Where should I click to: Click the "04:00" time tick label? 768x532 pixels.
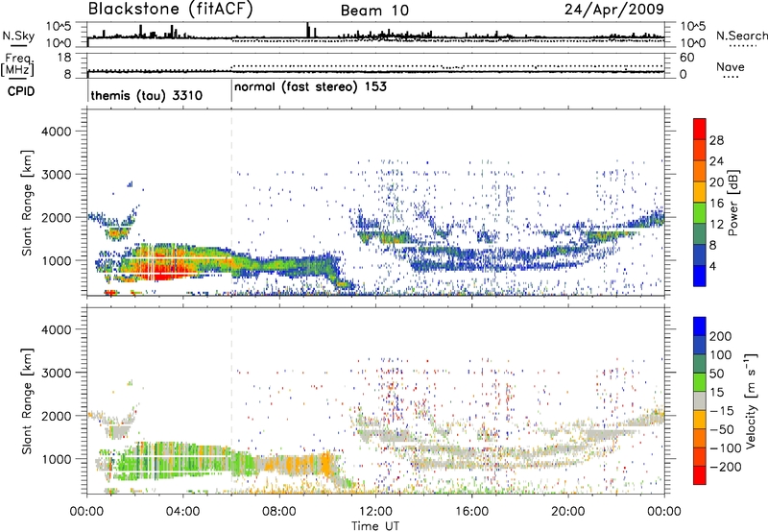click(x=182, y=512)
